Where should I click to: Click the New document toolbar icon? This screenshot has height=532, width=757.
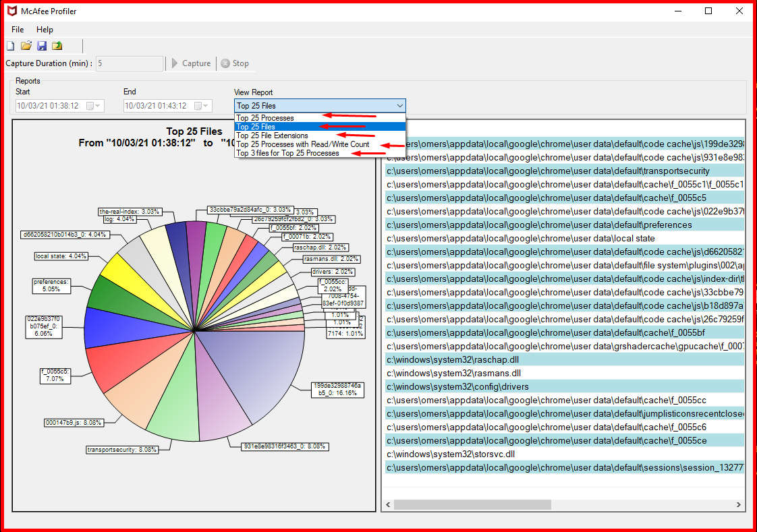11,46
